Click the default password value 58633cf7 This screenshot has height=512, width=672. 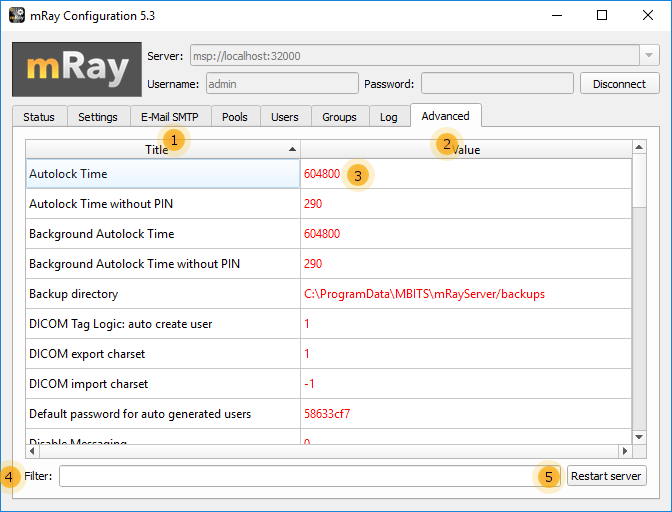[x=327, y=413]
